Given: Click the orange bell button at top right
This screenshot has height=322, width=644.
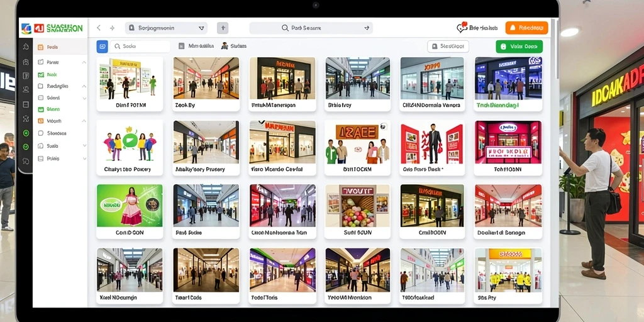Looking at the screenshot, I should click(x=526, y=28).
